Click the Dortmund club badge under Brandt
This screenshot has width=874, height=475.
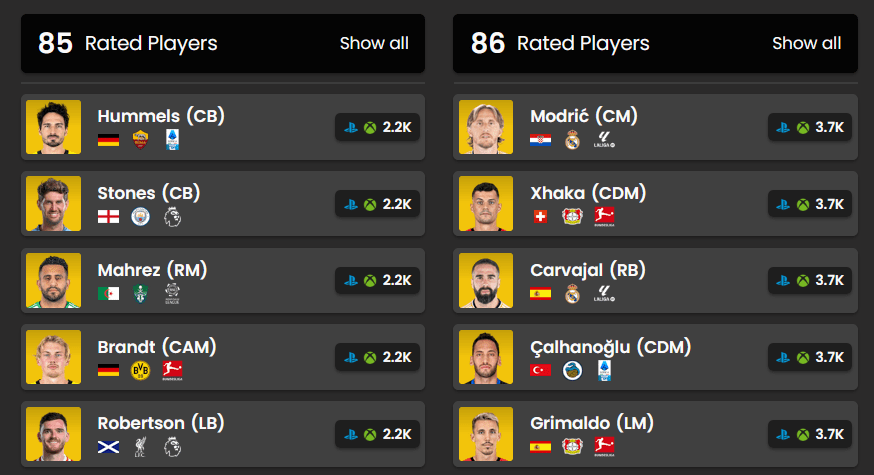coord(140,370)
